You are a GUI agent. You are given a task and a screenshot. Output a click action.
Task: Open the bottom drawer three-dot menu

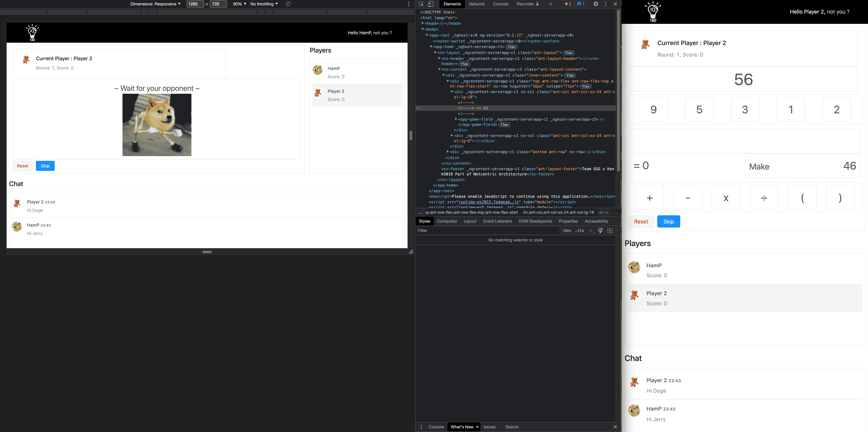pyautogui.click(x=421, y=427)
